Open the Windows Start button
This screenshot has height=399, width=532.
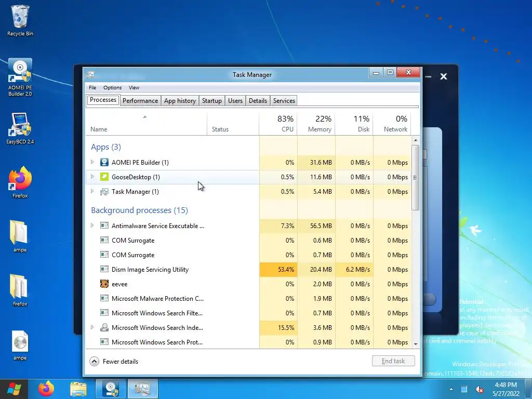point(14,389)
